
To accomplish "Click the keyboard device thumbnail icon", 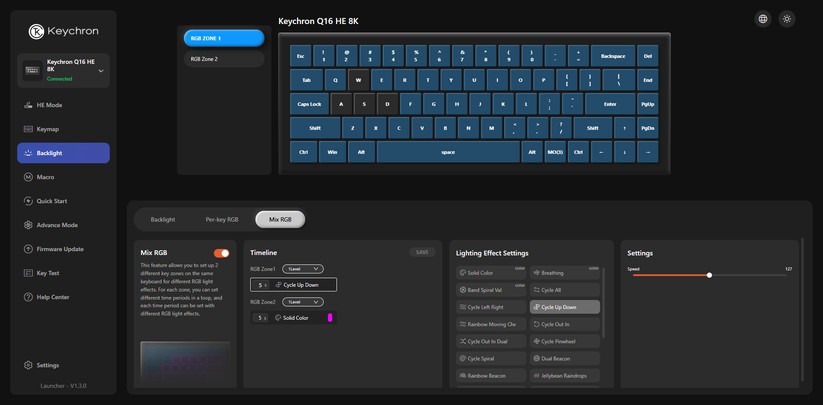I will (33, 70).
